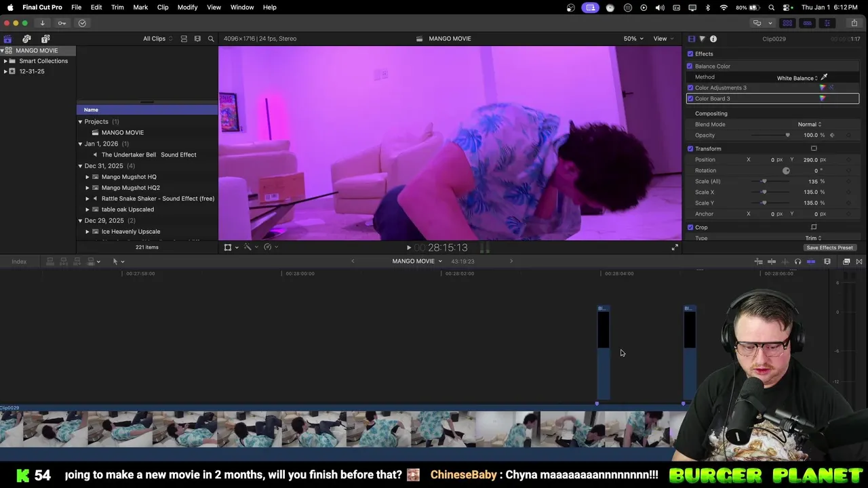Open the File menu
868x488 pixels.
tap(77, 7)
